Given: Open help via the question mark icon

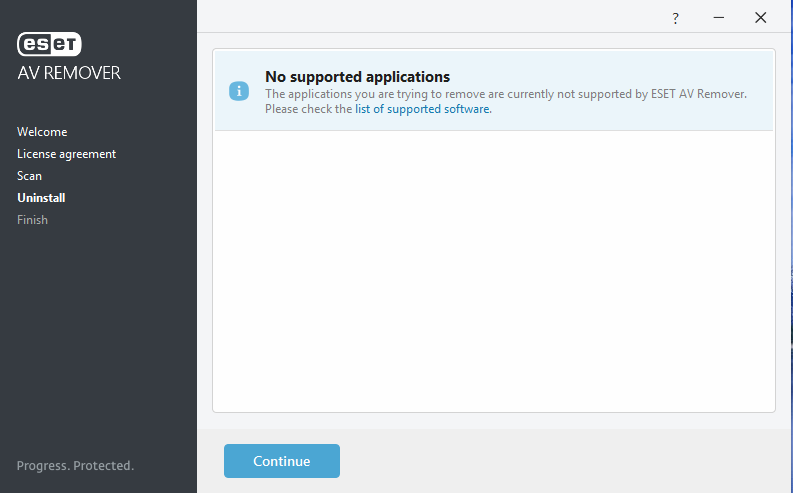Looking at the screenshot, I should click(675, 19).
